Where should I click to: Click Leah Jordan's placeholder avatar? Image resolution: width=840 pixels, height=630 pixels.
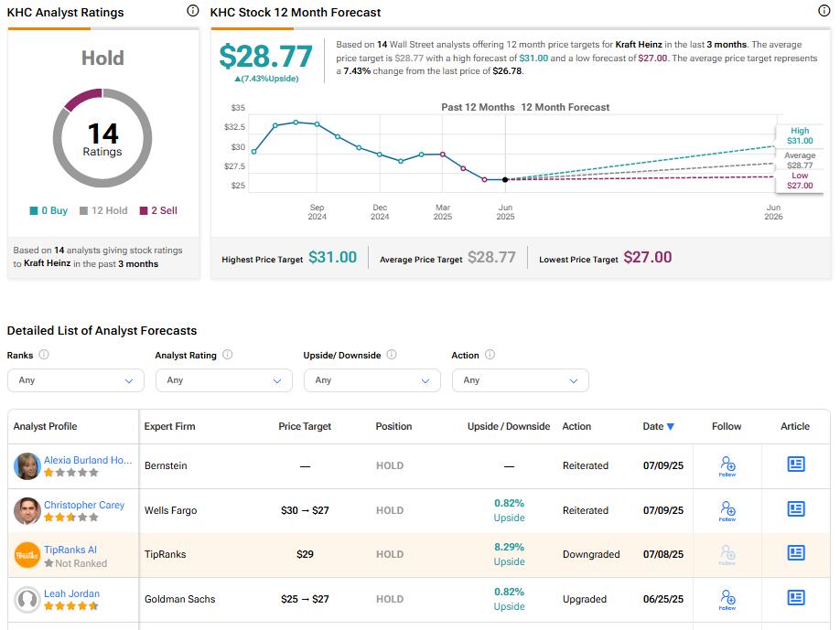point(27,600)
